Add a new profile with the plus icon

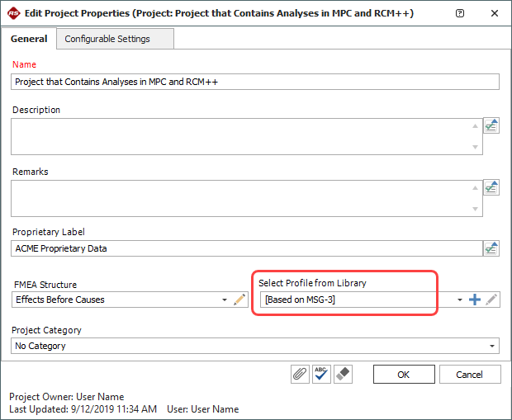[x=475, y=300]
